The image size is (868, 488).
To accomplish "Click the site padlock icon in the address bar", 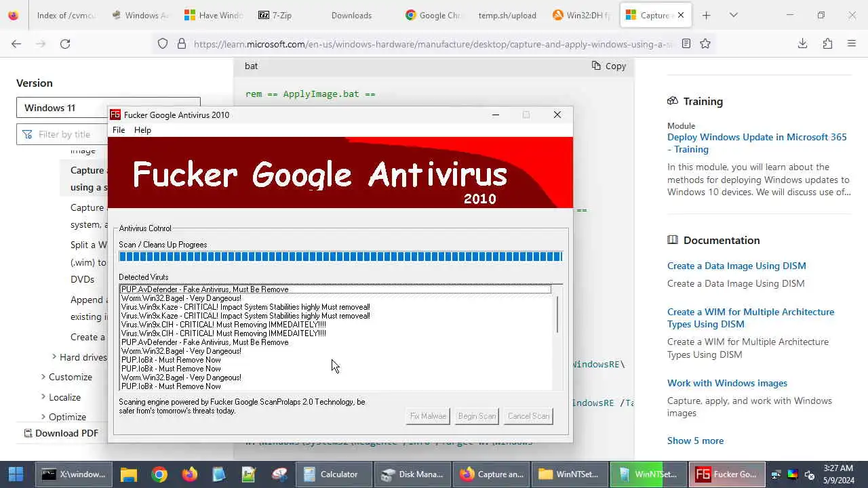I will [x=181, y=43].
